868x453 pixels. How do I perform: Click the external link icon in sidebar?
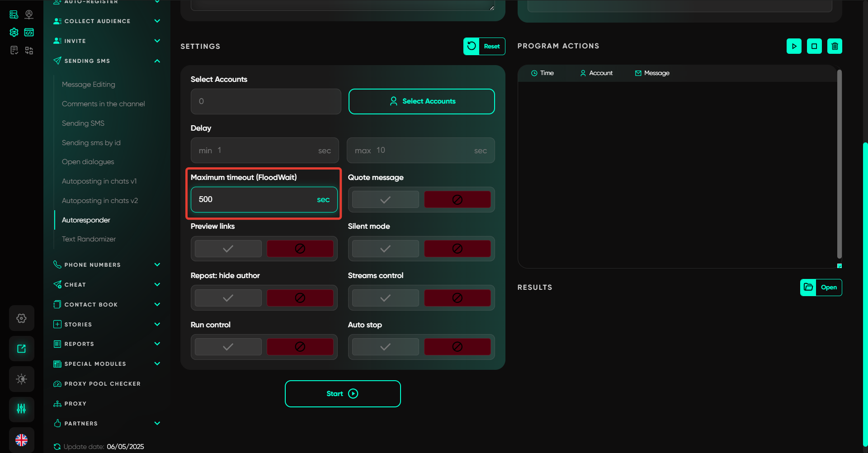pyautogui.click(x=21, y=349)
